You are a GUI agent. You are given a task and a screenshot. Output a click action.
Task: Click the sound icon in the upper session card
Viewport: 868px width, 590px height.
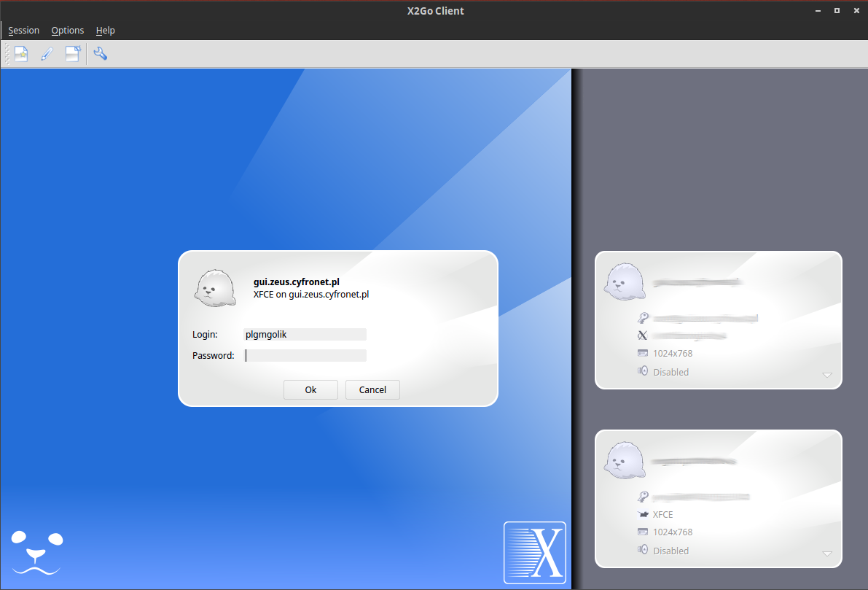(x=643, y=371)
